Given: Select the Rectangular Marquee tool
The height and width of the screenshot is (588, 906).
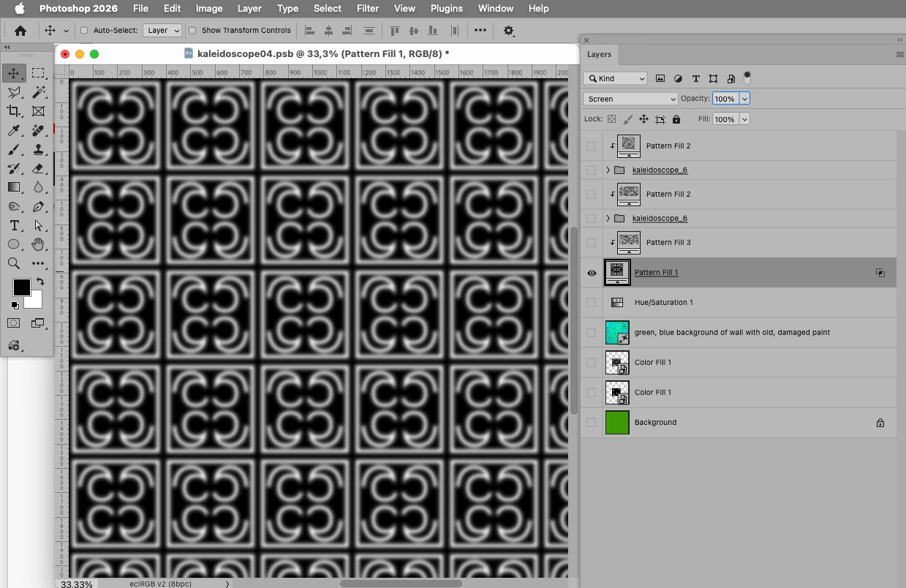Looking at the screenshot, I should 38,73.
